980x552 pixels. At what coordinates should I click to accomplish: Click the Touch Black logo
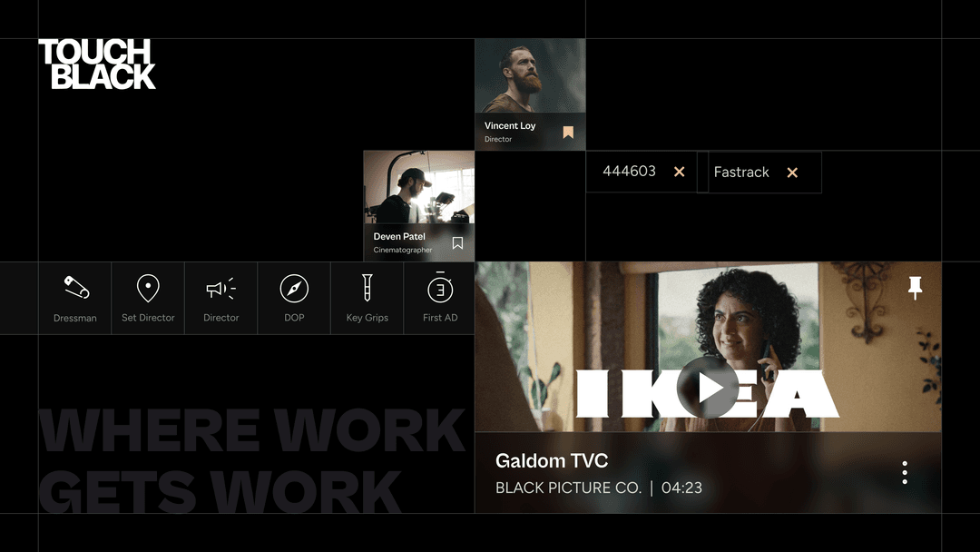pyautogui.click(x=97, y=64)
